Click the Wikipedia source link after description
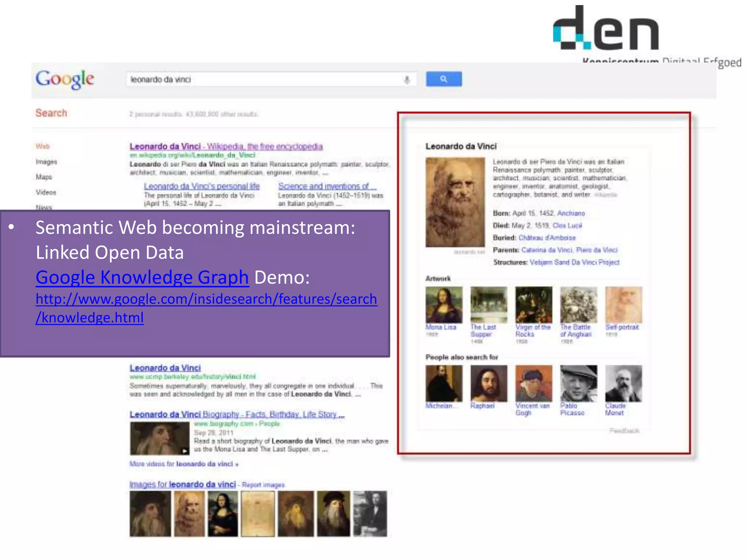The height and width of the screenshot is (560, 747). click(x=605, y=195)
